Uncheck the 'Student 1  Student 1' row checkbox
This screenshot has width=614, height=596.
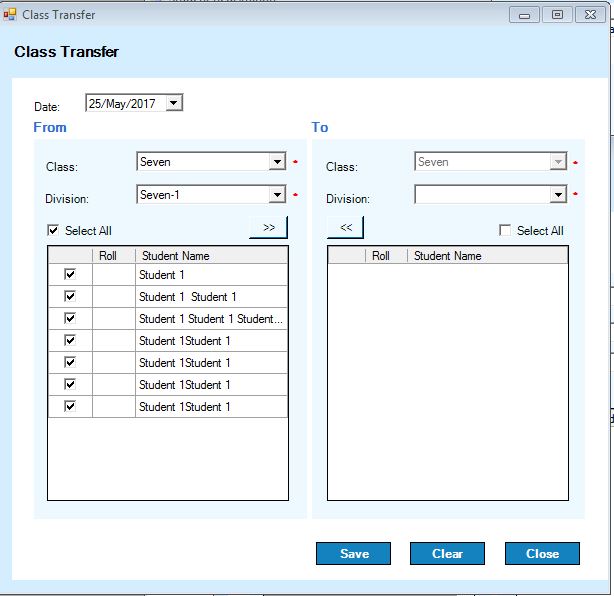70,296
